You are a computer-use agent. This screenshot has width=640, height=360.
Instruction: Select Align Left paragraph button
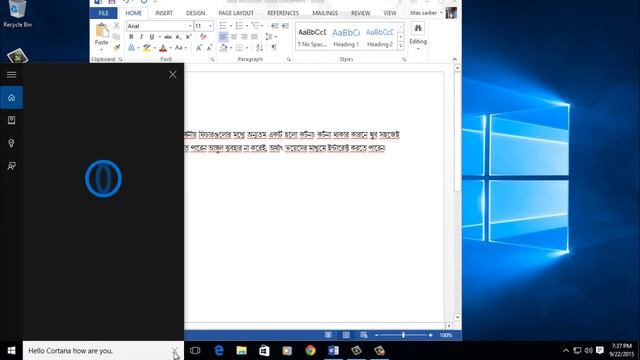coord(223,37)
